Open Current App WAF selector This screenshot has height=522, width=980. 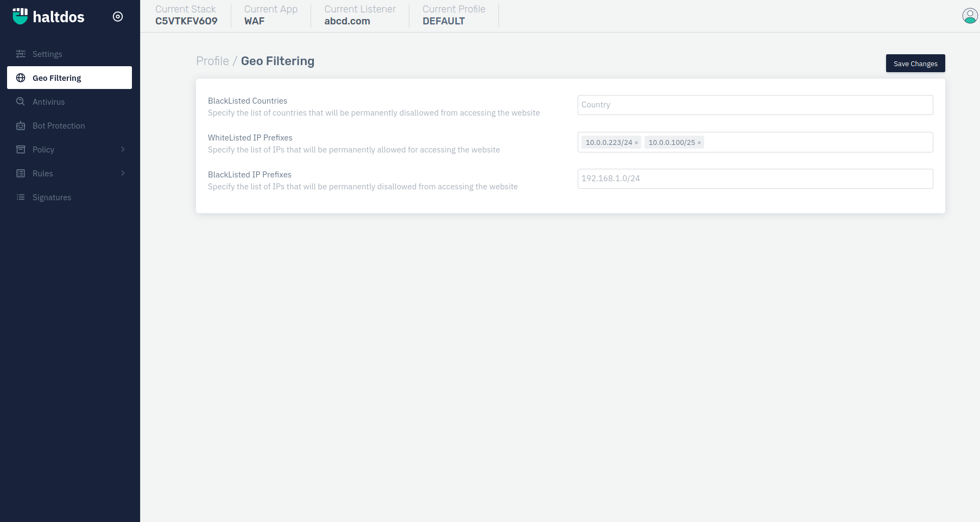(270, 15)
